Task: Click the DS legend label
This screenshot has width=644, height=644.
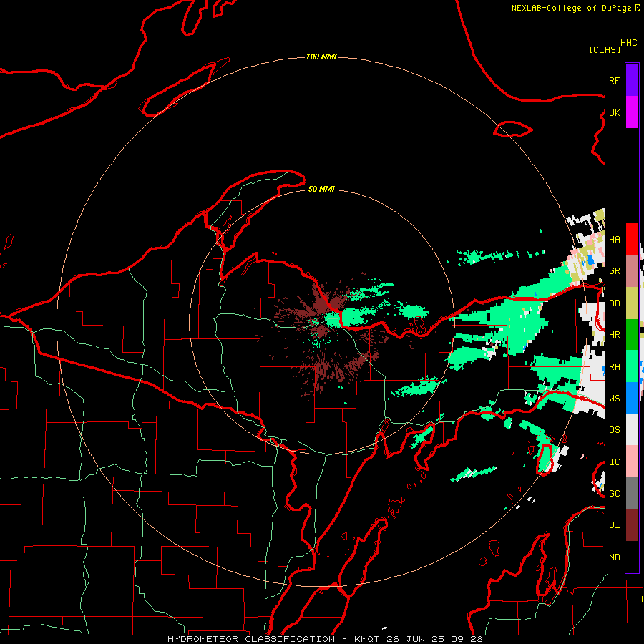Action: [614, 429]
